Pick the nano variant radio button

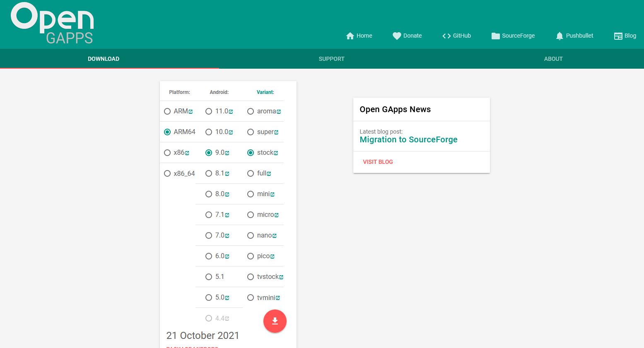click(x=251, y=235)
